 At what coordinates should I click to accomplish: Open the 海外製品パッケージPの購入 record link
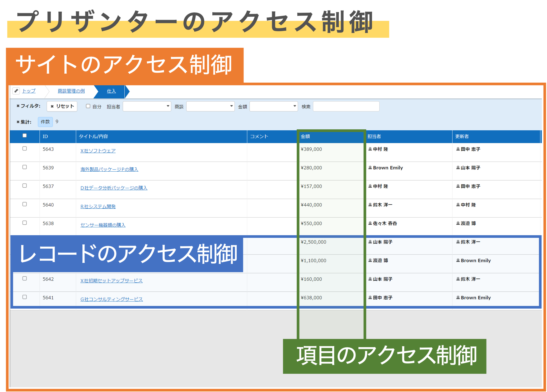pos(109,169)
